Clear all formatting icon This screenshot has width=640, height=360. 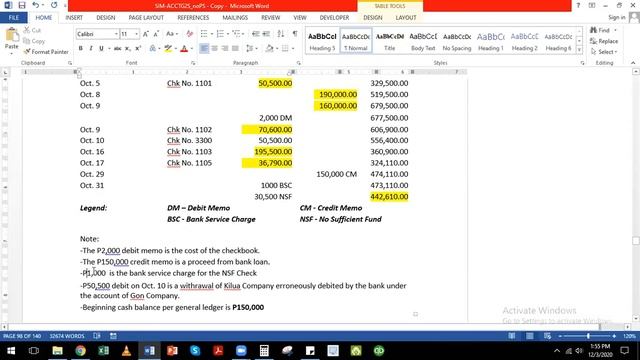189,34
